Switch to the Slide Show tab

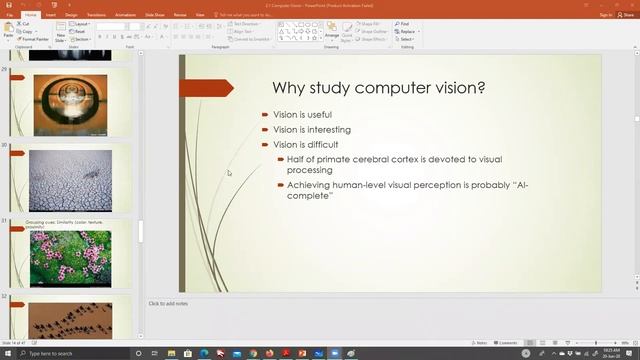155,15
